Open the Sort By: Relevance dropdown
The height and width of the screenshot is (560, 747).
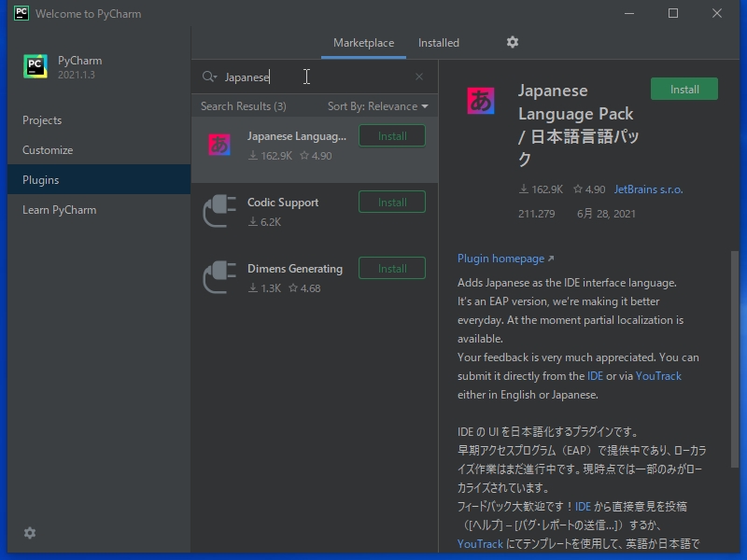click(378, 106)
